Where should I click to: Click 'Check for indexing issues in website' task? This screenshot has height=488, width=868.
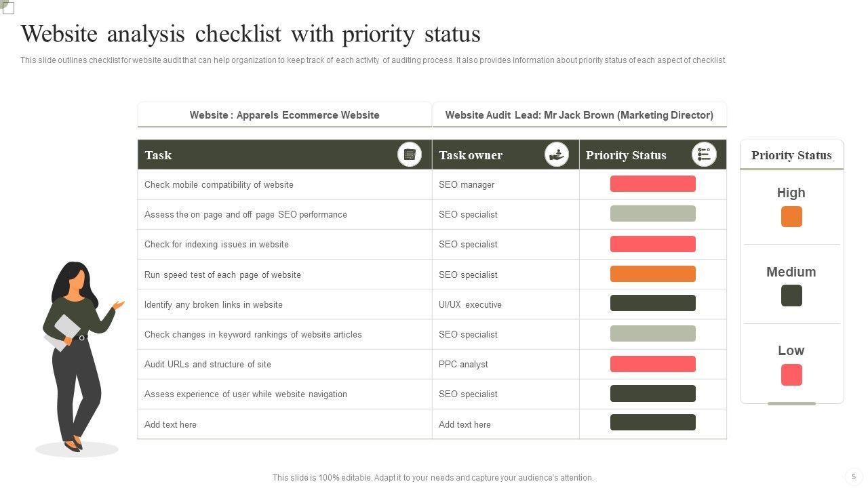pyautogui.click(x=216, y=244)
